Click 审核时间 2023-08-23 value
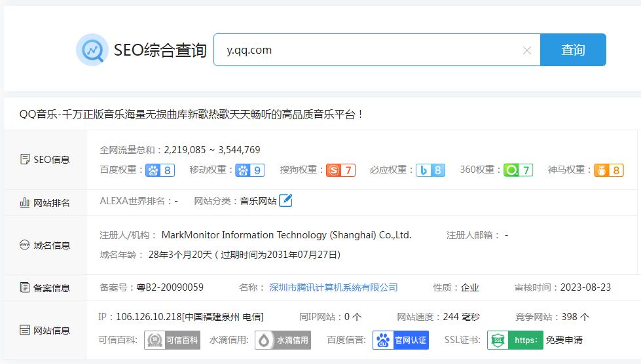This screenshot has height=364, width=641. click(585, 287)
